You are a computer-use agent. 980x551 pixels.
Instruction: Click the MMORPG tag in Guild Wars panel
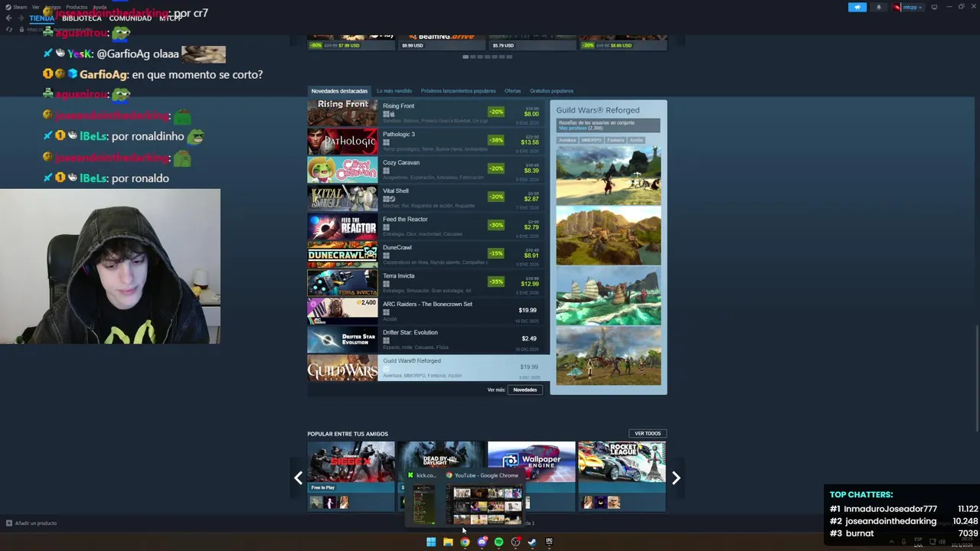[591, 140]
